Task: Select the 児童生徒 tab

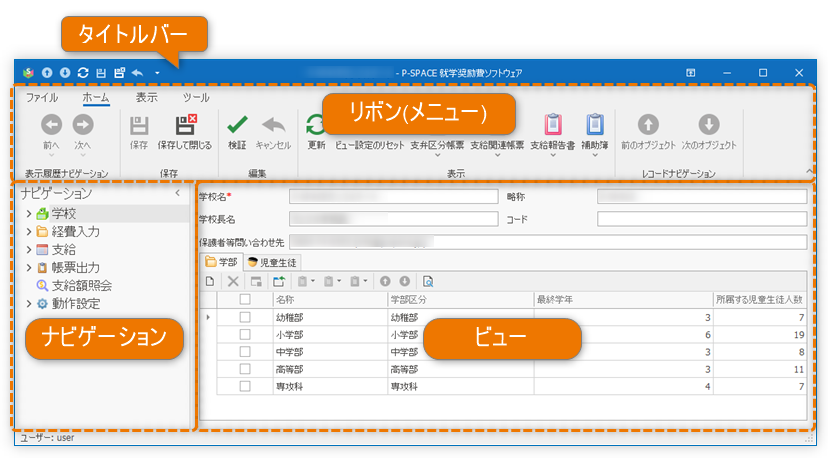Action: tap(272, 262)
